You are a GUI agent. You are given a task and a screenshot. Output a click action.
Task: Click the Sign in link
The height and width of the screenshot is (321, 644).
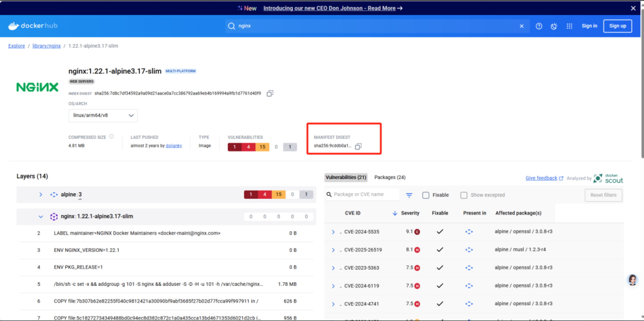point(589,26)
